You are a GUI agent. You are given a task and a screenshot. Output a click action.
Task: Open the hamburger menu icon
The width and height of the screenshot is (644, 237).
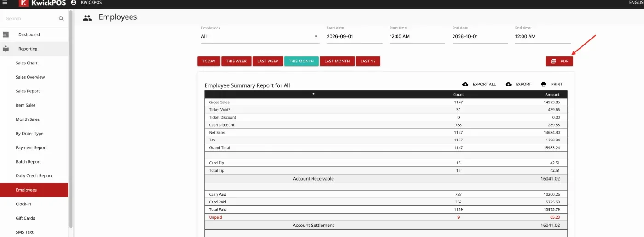click(x=5, y=2)
